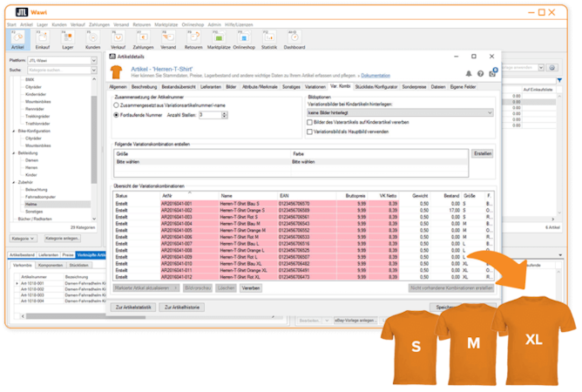
Task: Adjust the Anzahl Stellen stepper
Action: (x=224, y=115)
